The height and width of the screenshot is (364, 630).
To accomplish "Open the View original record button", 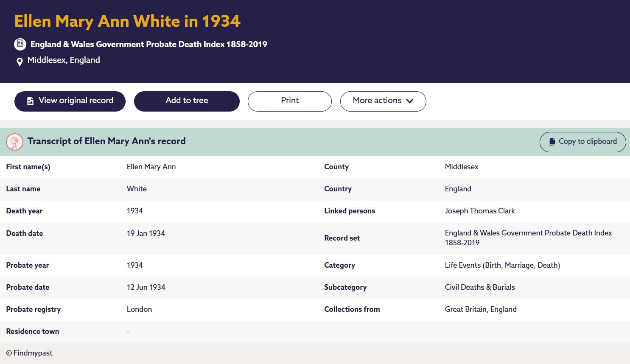I will [70, 101].
